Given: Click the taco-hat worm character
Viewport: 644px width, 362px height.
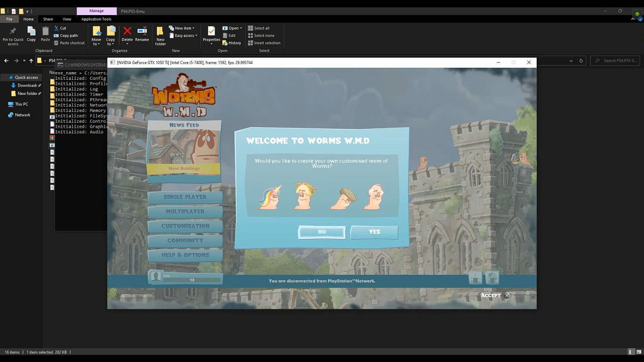Looking at the screenshot, I should coord(304,196).
